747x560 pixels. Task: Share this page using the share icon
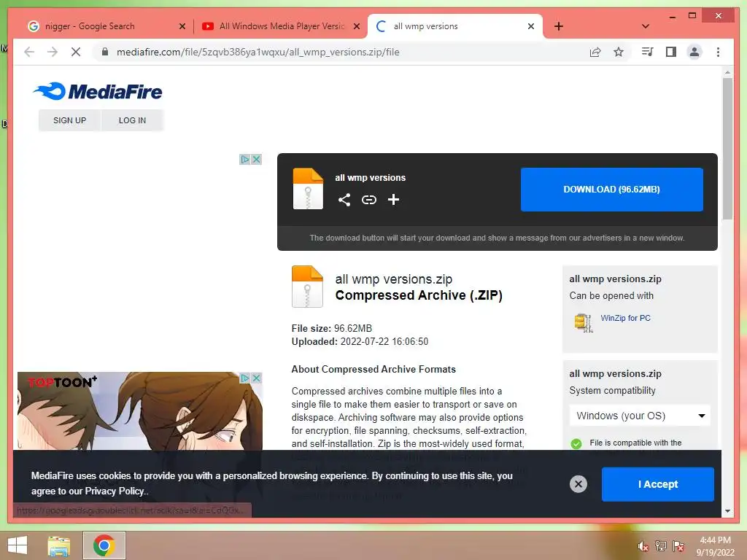point(595,52)
